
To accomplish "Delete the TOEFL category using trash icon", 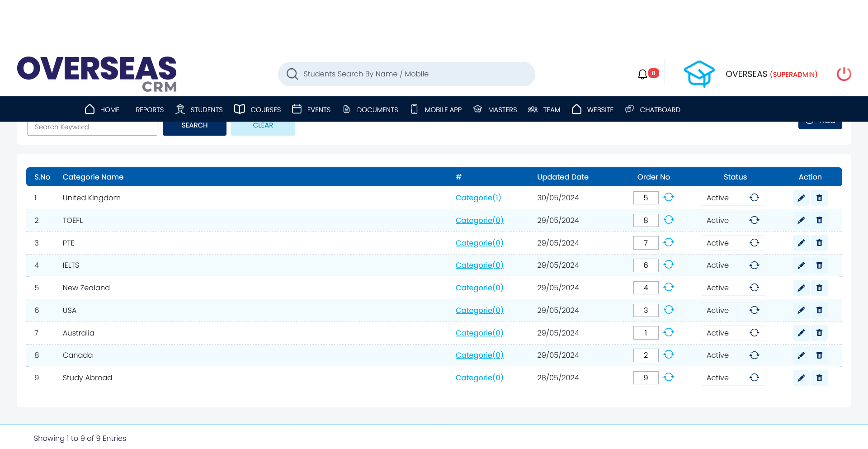I will pyautogui.click(x=819, y=220).
